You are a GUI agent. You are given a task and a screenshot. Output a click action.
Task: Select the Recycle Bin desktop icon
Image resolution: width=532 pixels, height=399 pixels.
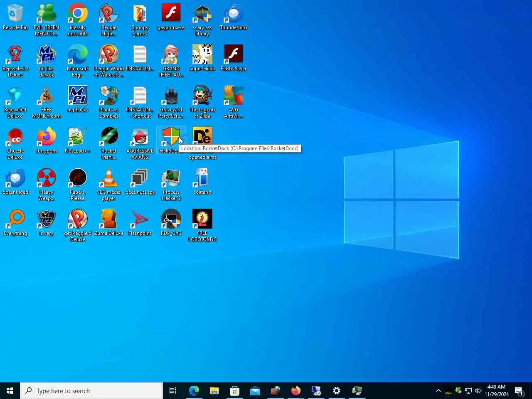(15, 17)
